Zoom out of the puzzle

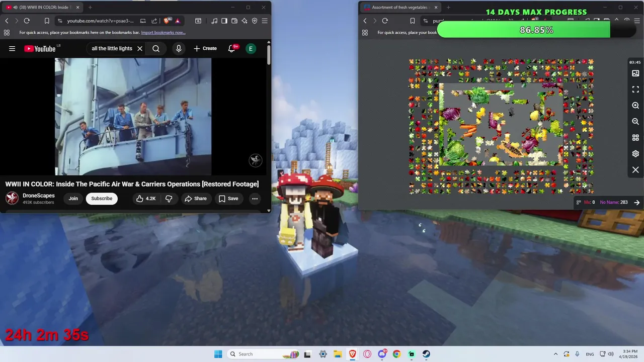point(635,122)
